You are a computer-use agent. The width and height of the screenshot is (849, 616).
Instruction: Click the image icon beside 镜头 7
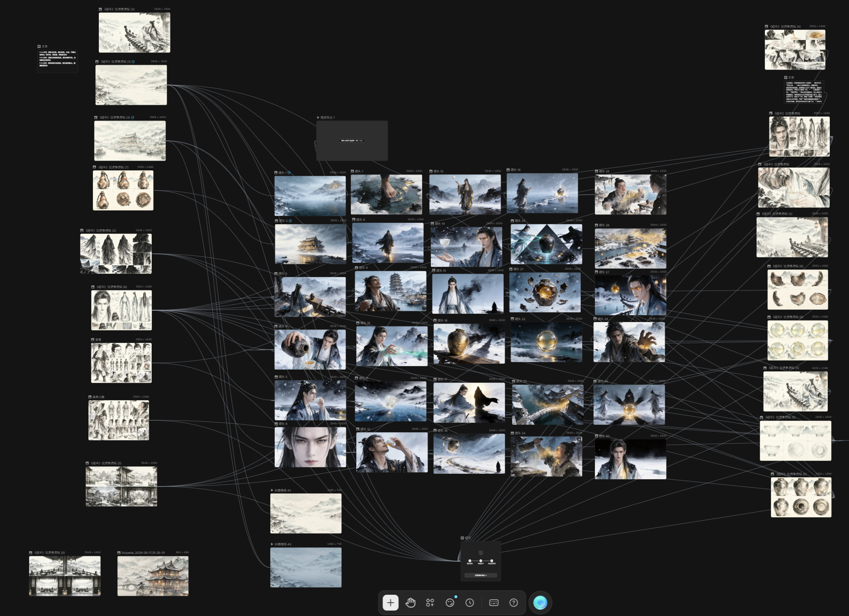353,171
